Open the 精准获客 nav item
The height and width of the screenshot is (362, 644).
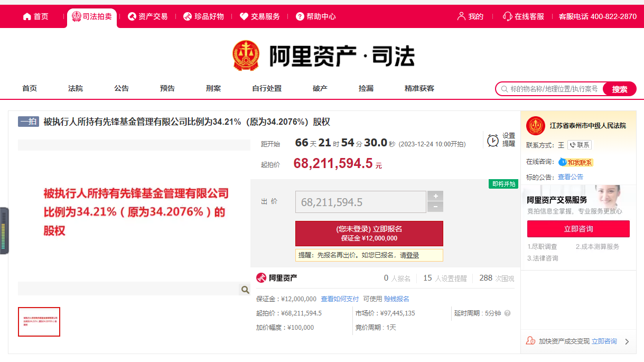(x=419, y=88)
